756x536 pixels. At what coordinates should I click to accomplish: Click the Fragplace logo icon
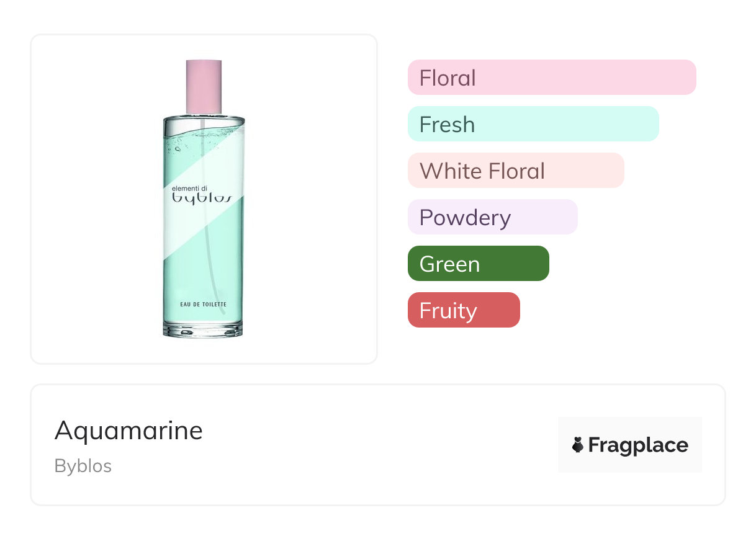[x=578, y=445]
